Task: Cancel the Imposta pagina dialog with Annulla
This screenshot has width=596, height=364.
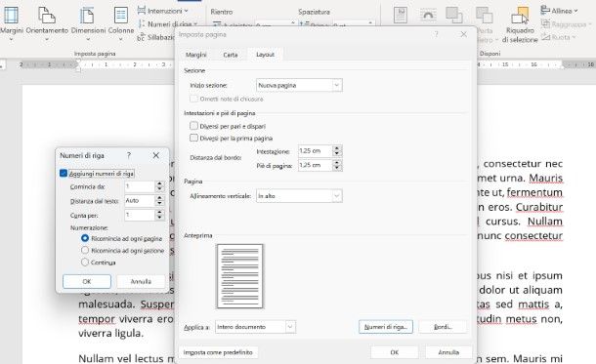Action: (x=448, y=352)
